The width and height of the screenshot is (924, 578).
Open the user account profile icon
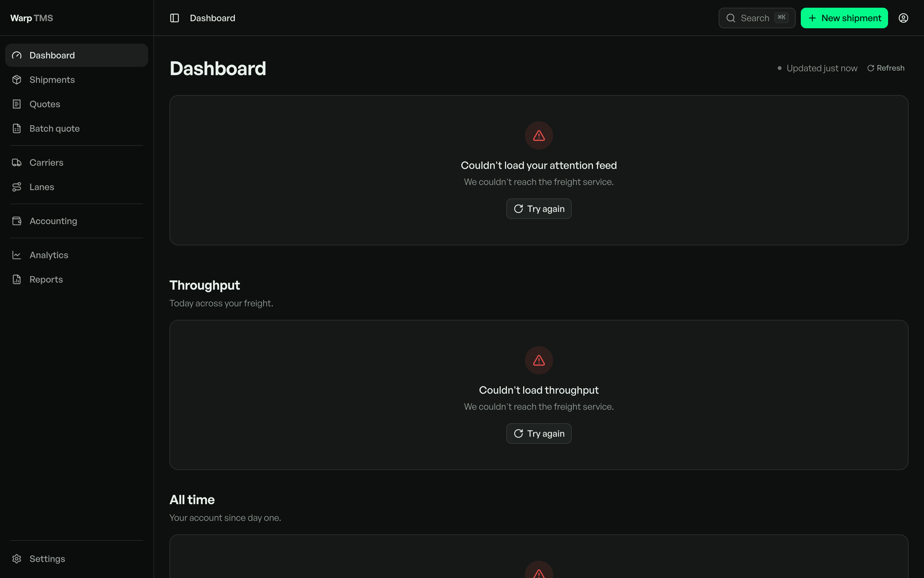(x=903, y=18)
